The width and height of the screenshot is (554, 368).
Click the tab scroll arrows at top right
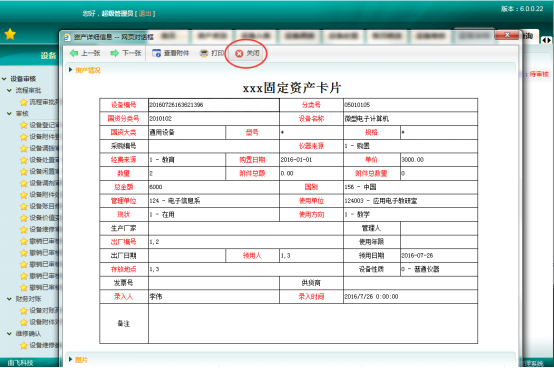pyautogui.click(x=546, y=40)
